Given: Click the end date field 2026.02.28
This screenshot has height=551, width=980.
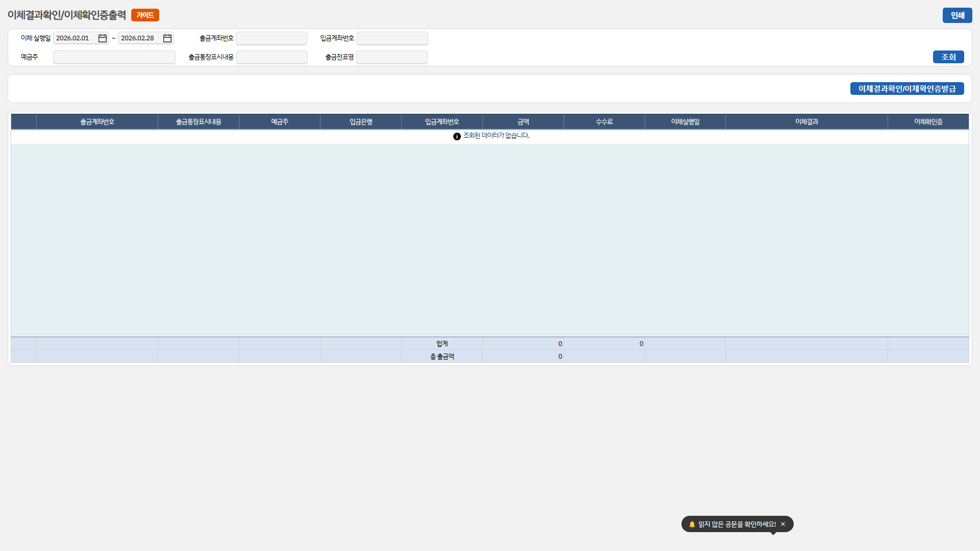Looking at the screenshot, I should (x=140, y=38).
